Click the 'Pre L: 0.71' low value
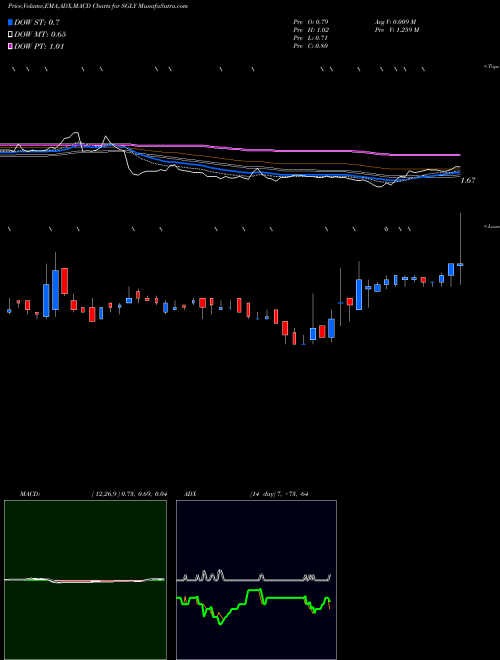This screenshot has height=660, width=500. [x=311, y=38]
